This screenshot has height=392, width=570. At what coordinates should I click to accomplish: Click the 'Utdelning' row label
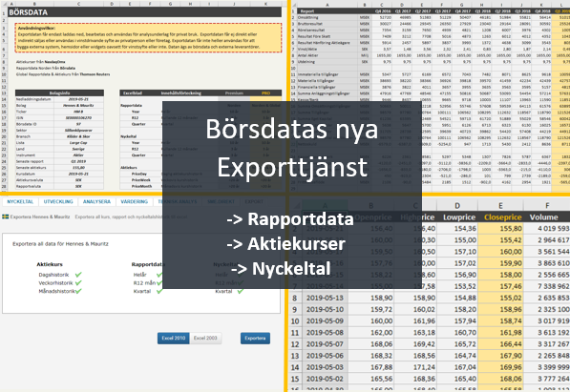306,62
